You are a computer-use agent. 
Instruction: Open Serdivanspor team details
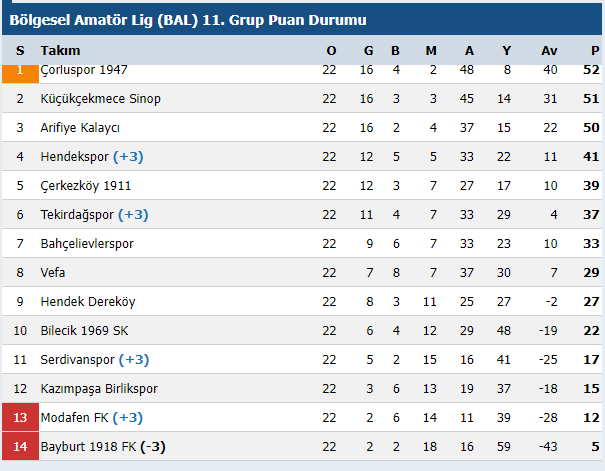tap(77, 360)
